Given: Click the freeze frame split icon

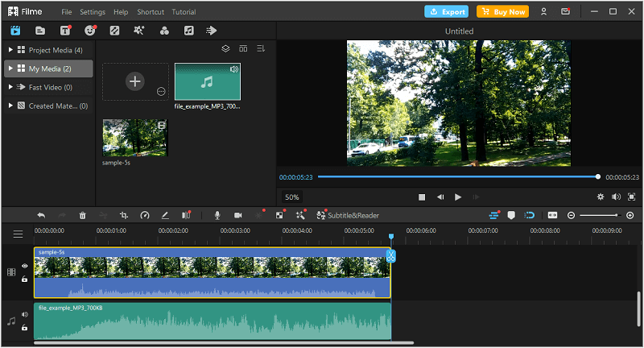Looking at the screenshot, I should (x=186, y=215).
